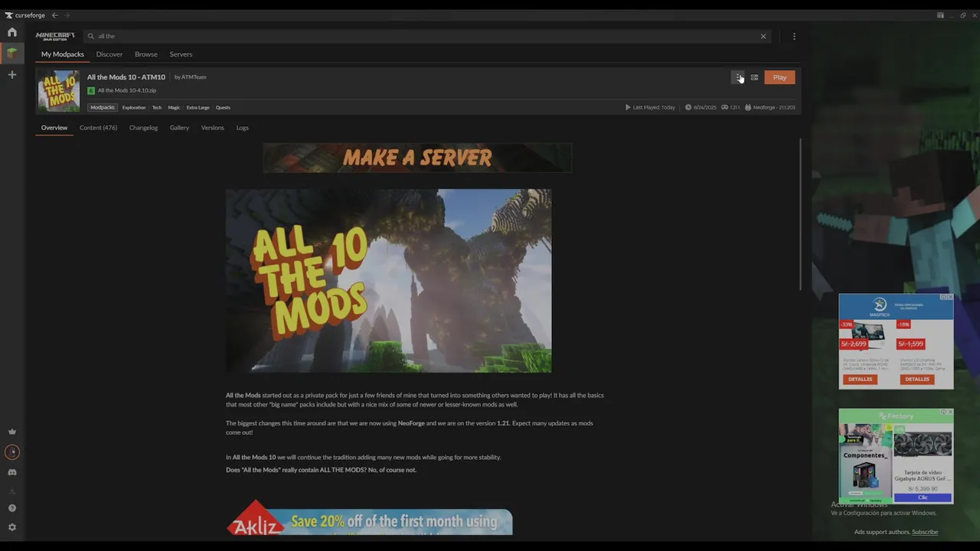Image resolution: width=980 pixels, height=551 pixels.
Task: Click the Modpacks category tag
Action: 102,108
